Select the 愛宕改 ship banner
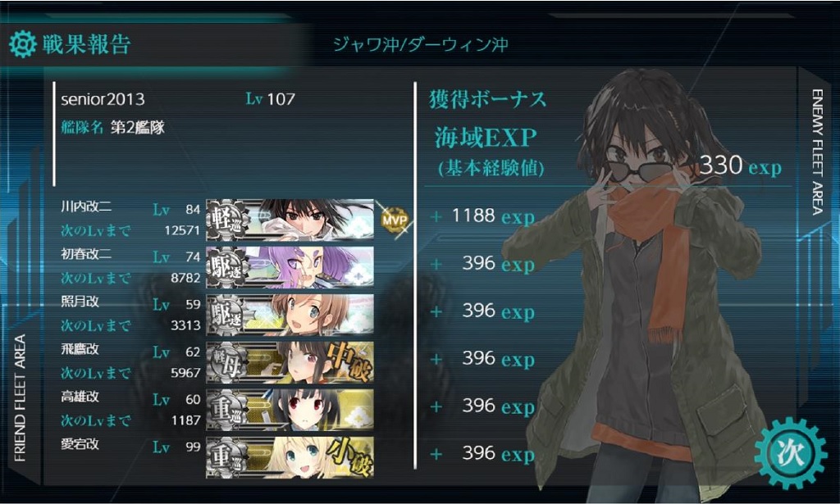Image resolution: width=840 pixels, height=504 pixels. pos(290,457)
